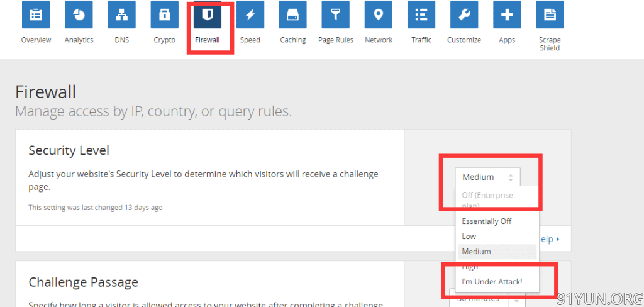Screen dimensions: 644x307
Task: Click the Firewall page title
Action: click(x=45, y=92)
